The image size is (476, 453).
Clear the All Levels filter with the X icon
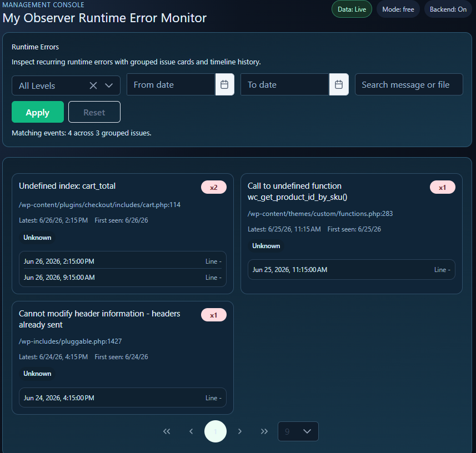coord(93,85)
